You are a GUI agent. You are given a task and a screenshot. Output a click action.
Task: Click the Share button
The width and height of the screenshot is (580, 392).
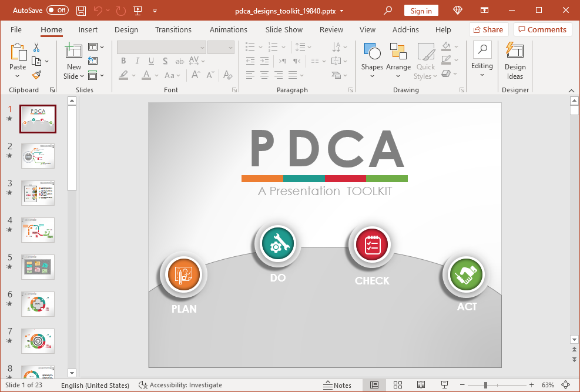pos(488,29)
